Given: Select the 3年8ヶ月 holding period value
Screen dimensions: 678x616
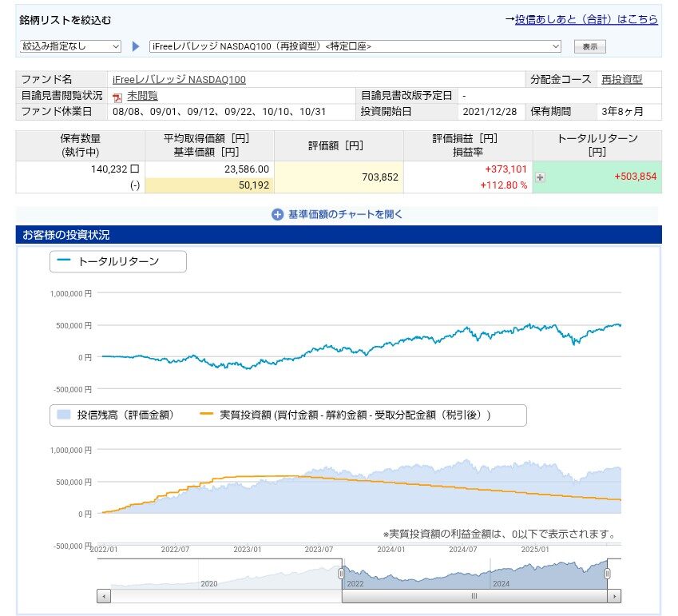Looking at the screenshot, I should click(622, 112).
